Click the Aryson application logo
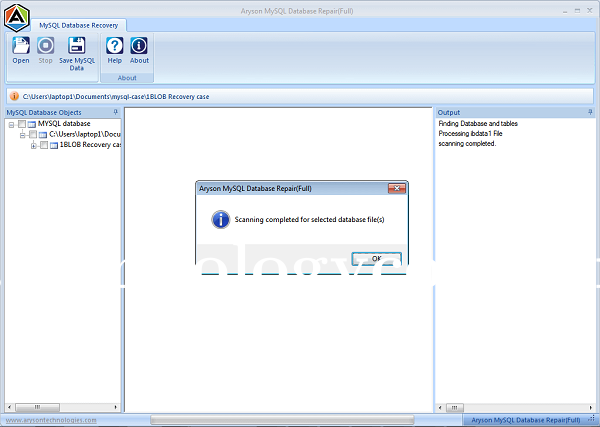 [17, 18]
